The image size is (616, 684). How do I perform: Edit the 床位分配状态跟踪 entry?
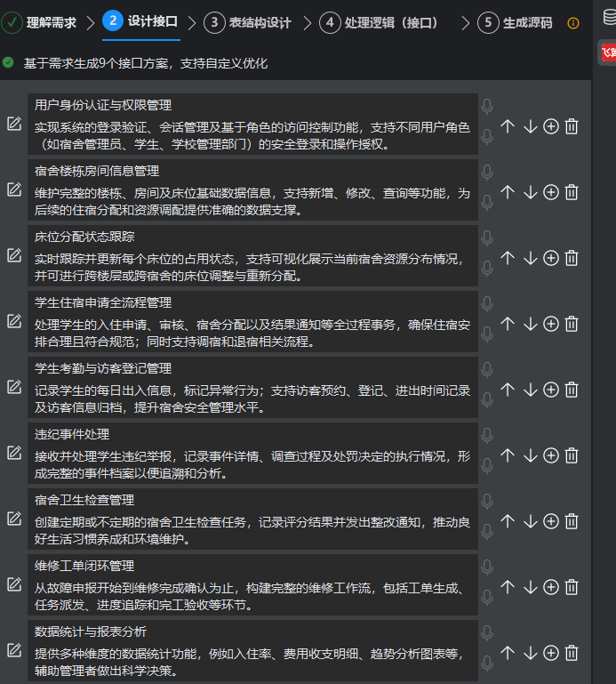click(x=14, y=255)
